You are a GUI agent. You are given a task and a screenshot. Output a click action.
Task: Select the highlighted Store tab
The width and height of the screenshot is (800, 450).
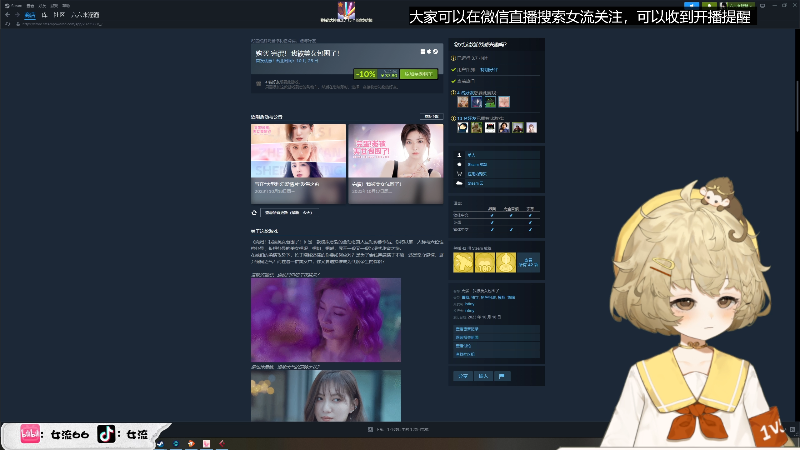(x=30, y=15)
